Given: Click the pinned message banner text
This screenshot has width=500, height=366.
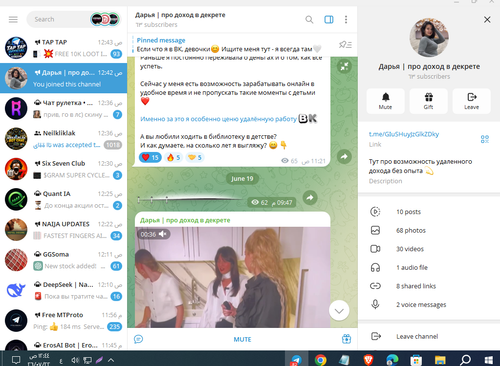Looking at the screenshot, I should point(229,49).
